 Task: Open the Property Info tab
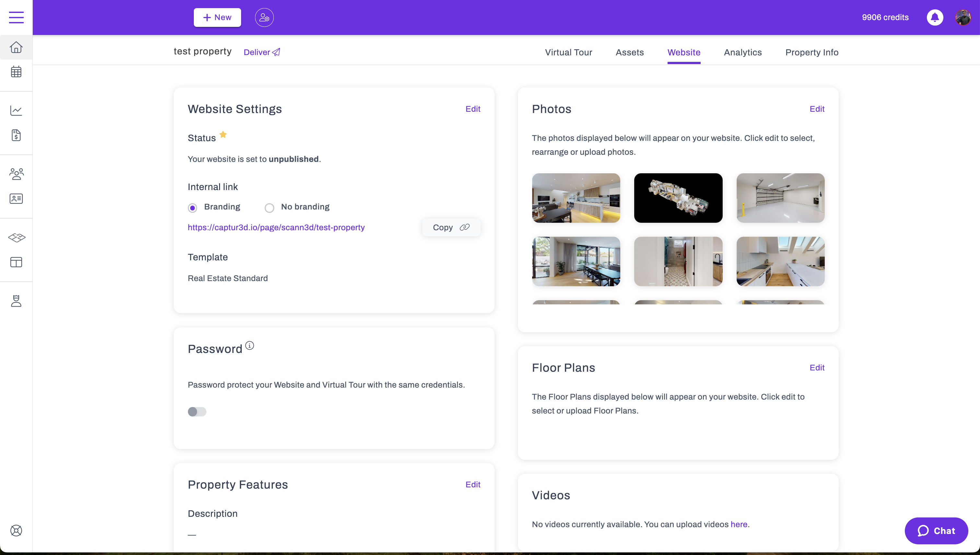tap(812, 52)
